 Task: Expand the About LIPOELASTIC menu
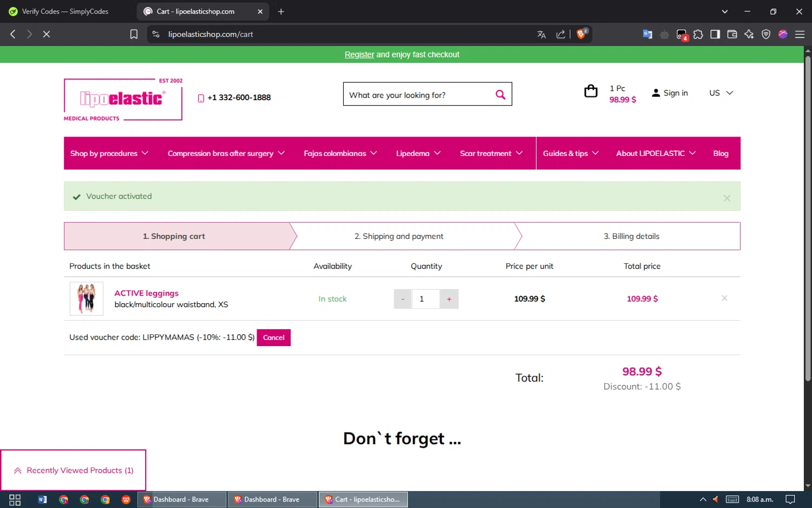(656, 153)
